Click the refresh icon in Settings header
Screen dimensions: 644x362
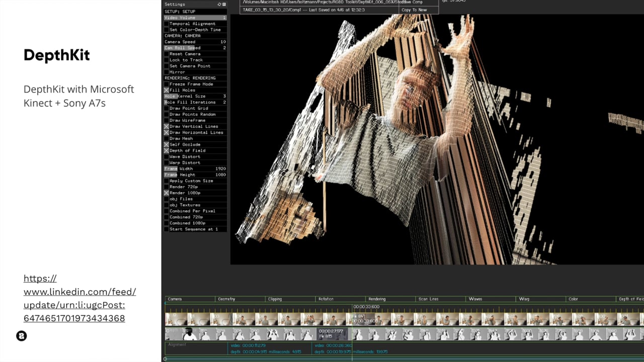[x=219, y=5]
